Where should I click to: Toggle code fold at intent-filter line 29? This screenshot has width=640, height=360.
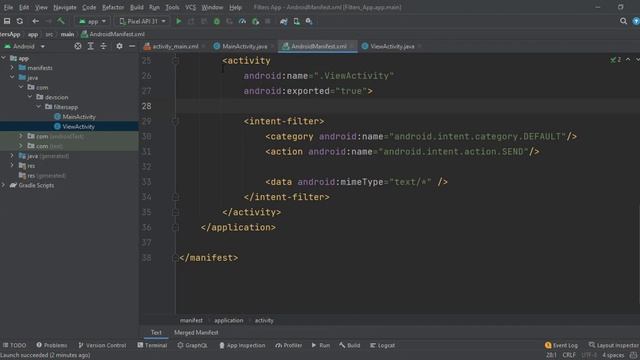coord(176,121)
